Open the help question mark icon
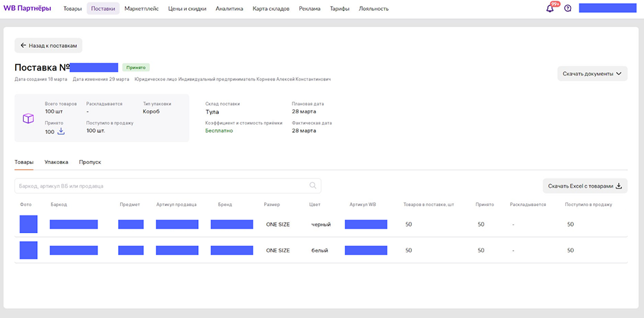This screenshot has width=644, height=318. click(568, 8)
